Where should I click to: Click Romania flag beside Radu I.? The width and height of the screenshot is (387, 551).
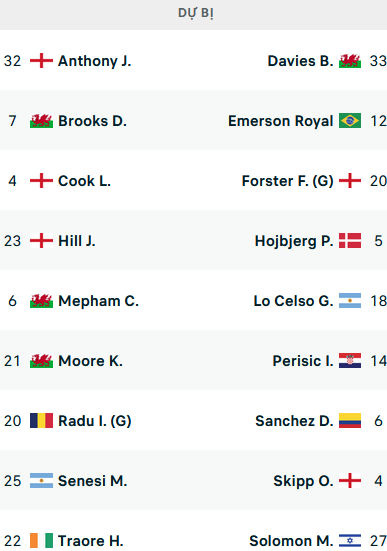coord(41,421)
